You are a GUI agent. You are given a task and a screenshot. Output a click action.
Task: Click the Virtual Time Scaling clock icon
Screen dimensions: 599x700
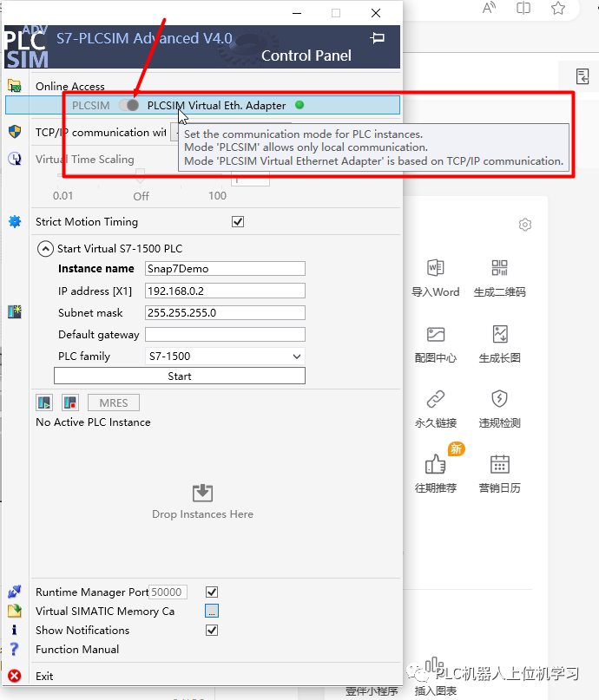15,159
